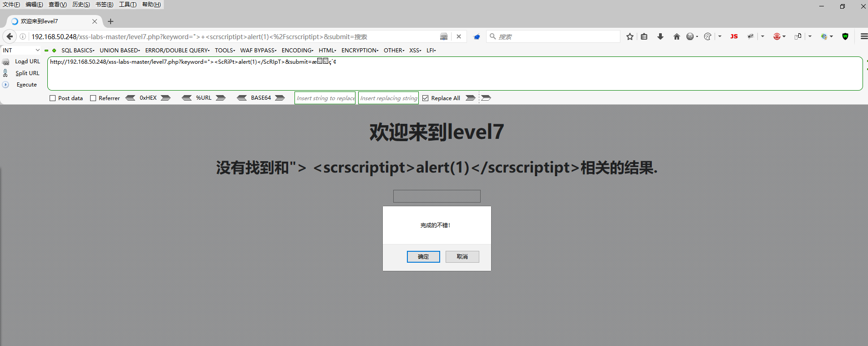Image resolution: width=868 pixels, height=346 pixels.
Task: Open the 工具(T) menu
Action: pyautogui.click(x=128, y=5)
